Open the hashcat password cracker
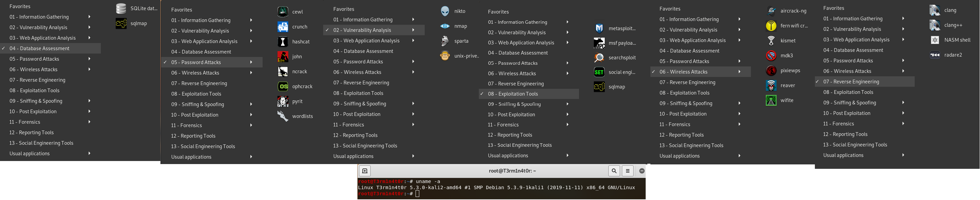 click(x=283, y=41)
